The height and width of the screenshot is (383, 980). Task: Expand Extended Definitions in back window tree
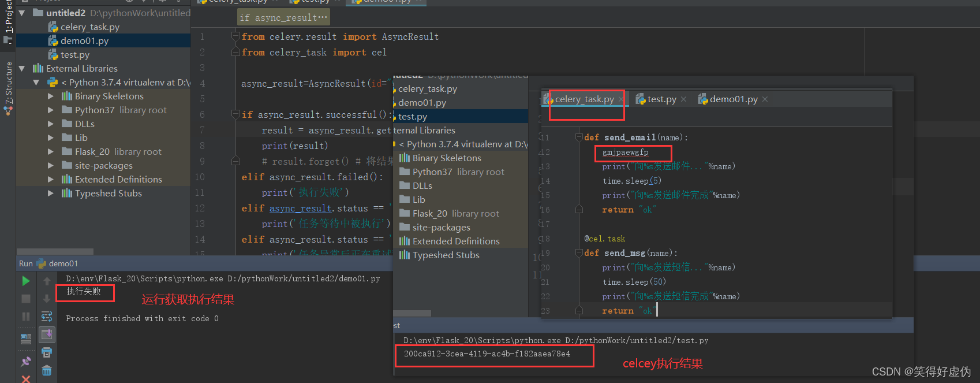[51, 179]
